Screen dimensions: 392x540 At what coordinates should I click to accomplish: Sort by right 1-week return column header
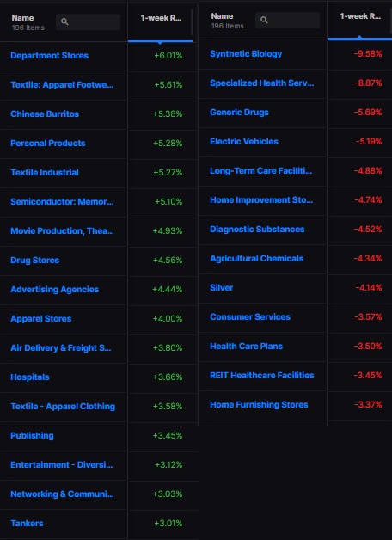[x=360, y=16]
